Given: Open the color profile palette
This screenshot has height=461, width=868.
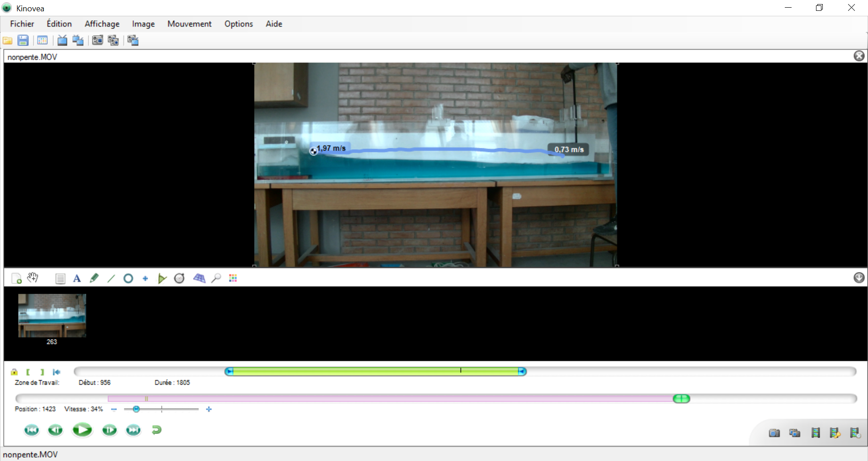Looking at the screenshot, I should [x=233, y=278].
